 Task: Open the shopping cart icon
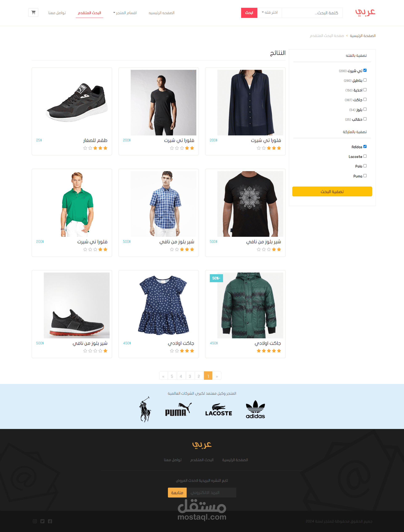click(x=33, y=12)
